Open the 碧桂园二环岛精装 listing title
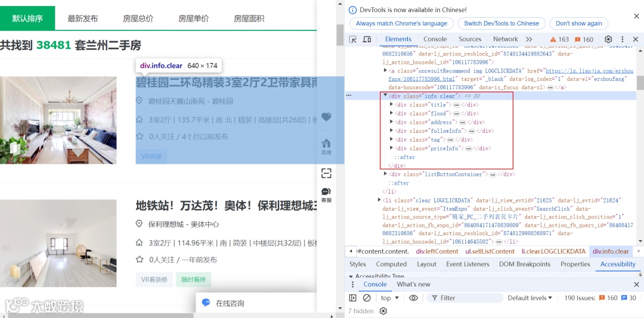The height and width of the screenshot is (318, 644). click(227, 83)
